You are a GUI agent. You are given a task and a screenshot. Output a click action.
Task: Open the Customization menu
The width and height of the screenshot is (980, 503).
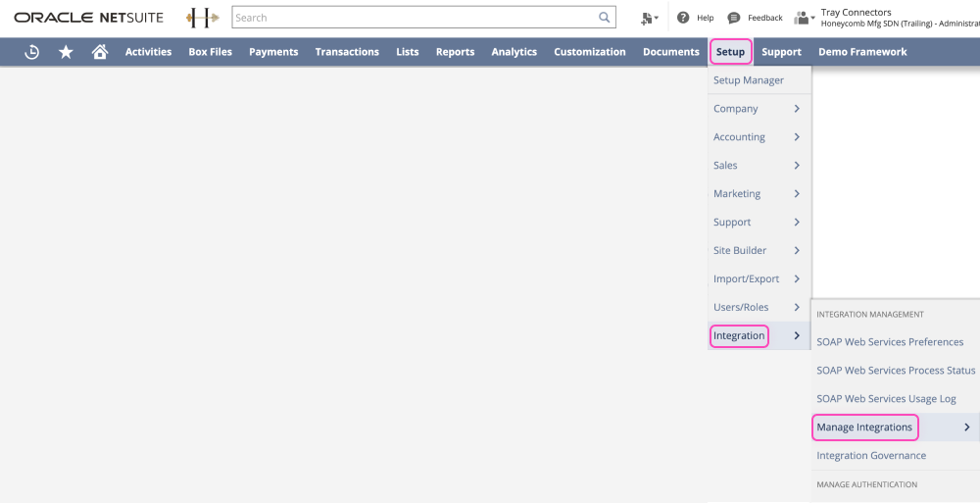[589, 52]
